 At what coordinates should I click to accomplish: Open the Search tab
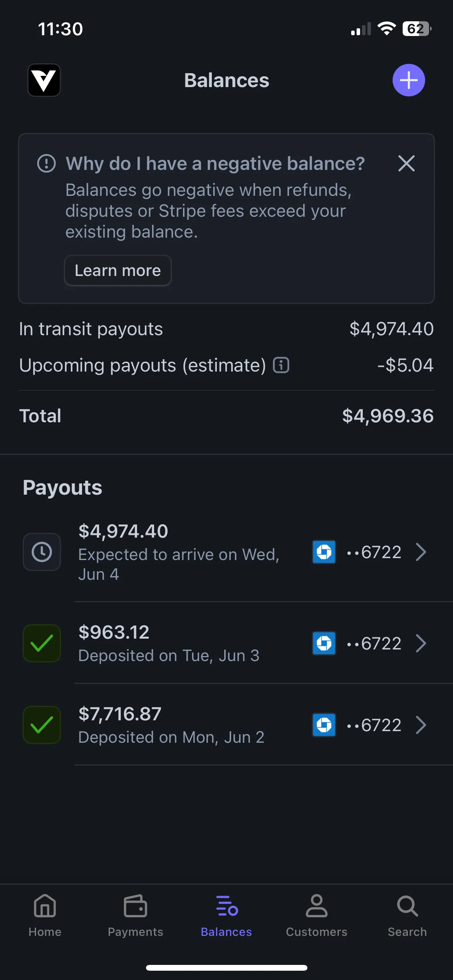pos(407,916)
